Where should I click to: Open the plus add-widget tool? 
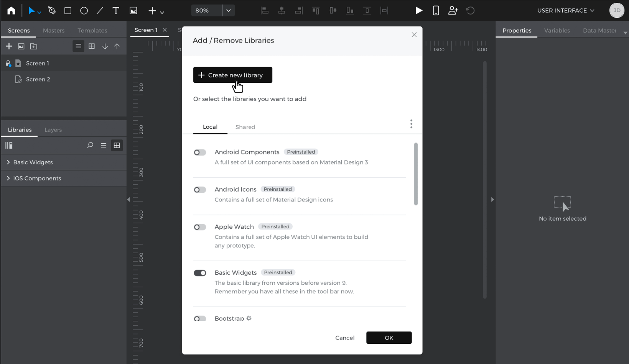(x=152, y=11)
